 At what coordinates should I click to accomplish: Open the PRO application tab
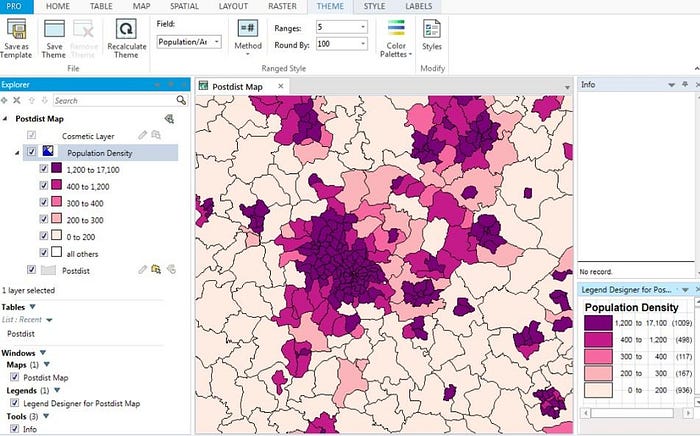(14, 6)
